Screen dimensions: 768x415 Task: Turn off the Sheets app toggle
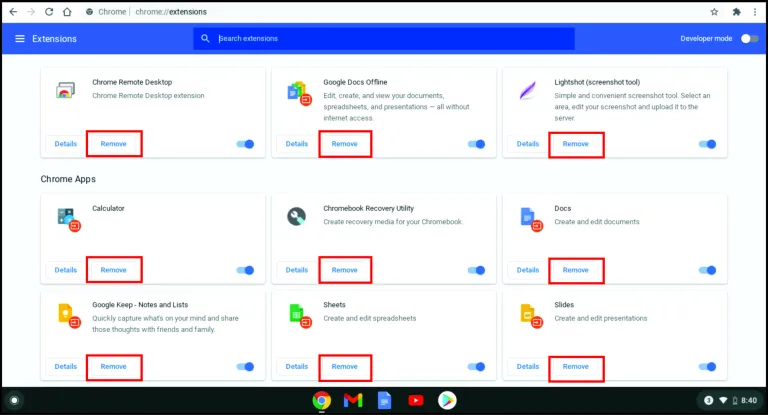click(477, 366)
